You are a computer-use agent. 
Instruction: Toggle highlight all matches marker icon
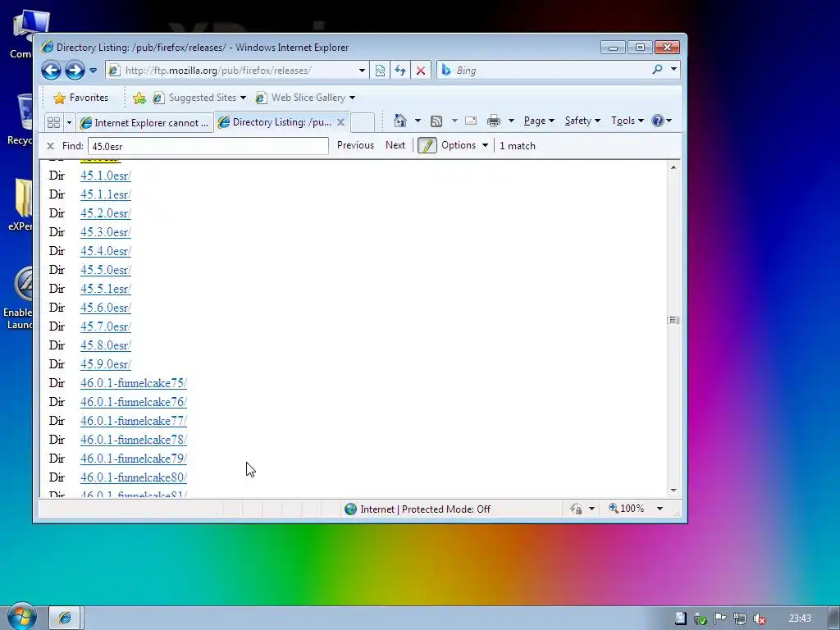(427, 145)
